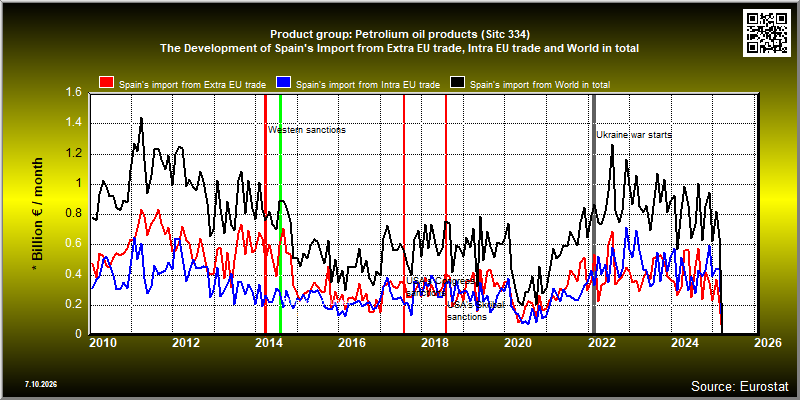Click the x-axis label 2026
The width and height of the screenshot is (800, 400).
(768, 343)
